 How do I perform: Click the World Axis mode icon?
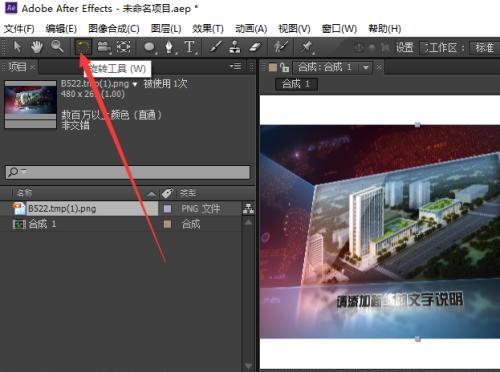point(372,48)
